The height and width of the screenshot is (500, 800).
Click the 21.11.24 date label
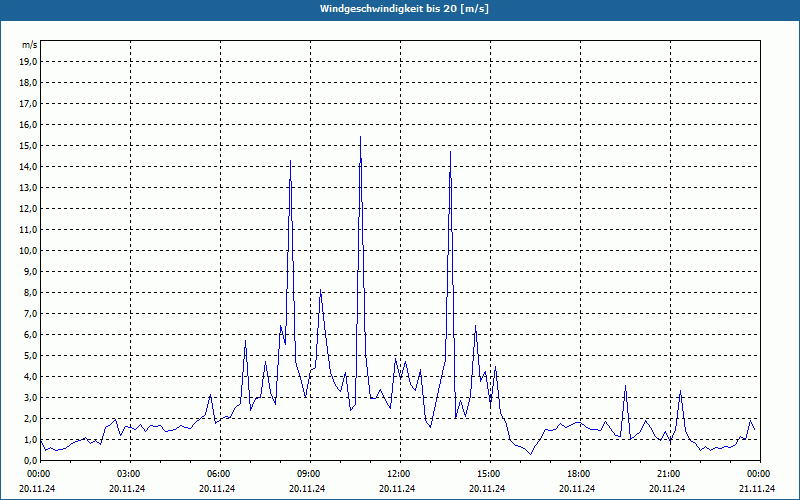tap(757, 488)
